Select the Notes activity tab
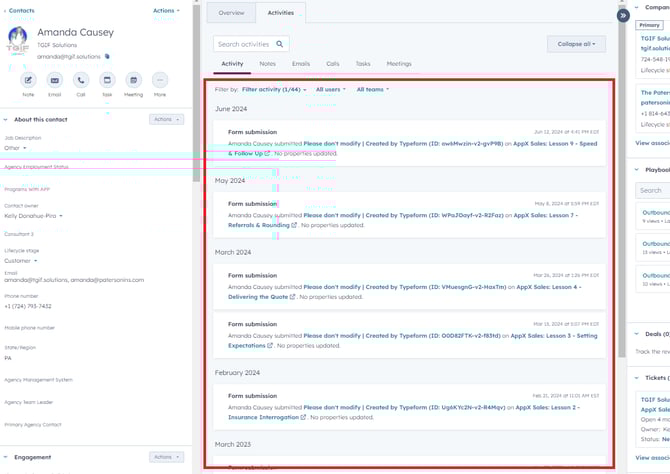This screenshot has width=670, height=474. click(267, 64)
